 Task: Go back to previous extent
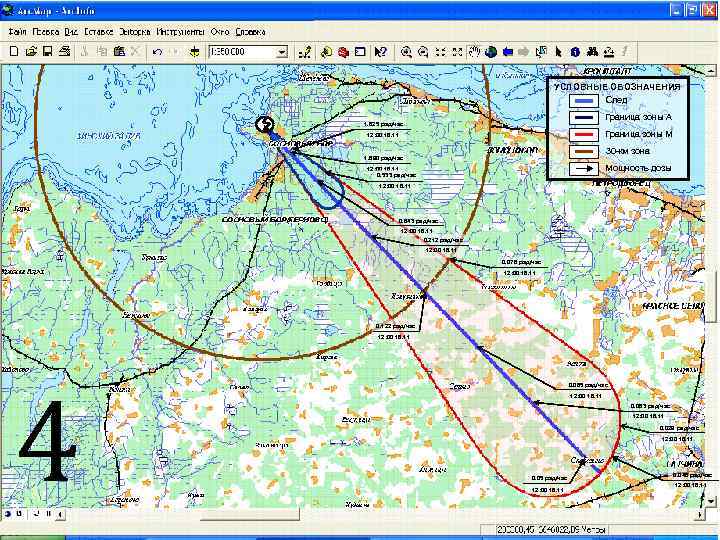pyautogui.click(x=507, y=52)
